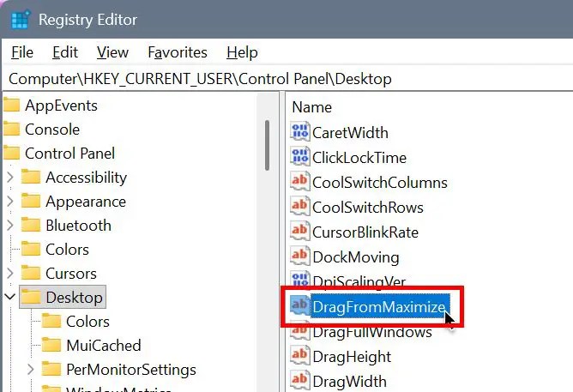This screenshot has width=573, height=392.
Task: Open the Help menu
Action: pos(242,52)
